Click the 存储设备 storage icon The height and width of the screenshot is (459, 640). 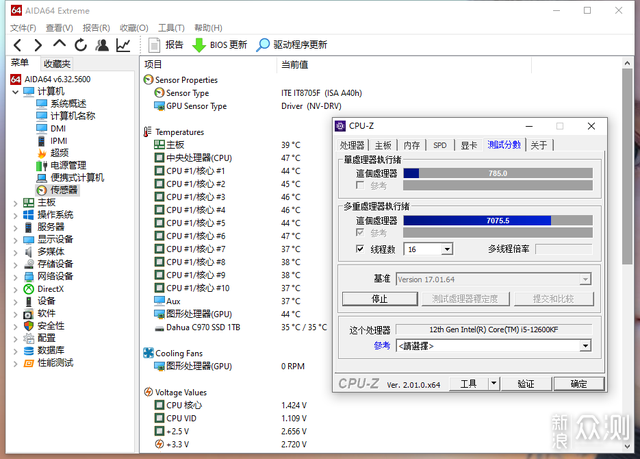tap(29, 264)
